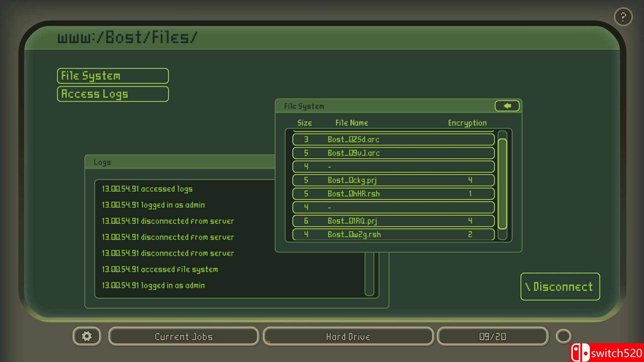Open settings with the gear icon
The image size is (644, 362).
pos(87,336)
